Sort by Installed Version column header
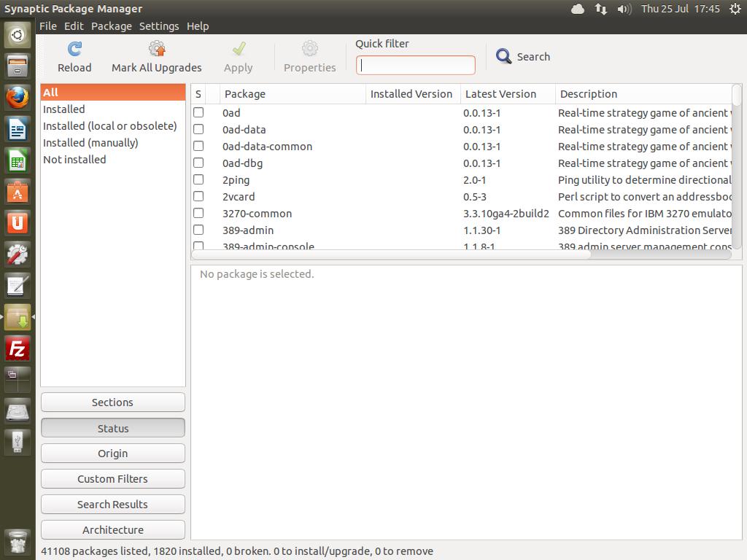This screenshot has height=560, width=747. pos(411,94)
